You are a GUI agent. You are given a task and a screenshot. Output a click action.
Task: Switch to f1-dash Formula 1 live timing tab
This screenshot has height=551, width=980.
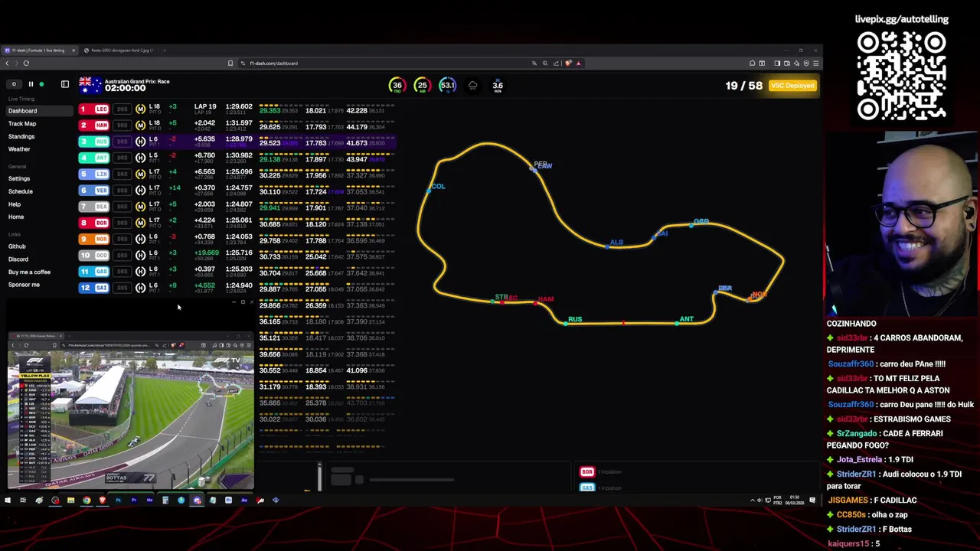(38, 51)
